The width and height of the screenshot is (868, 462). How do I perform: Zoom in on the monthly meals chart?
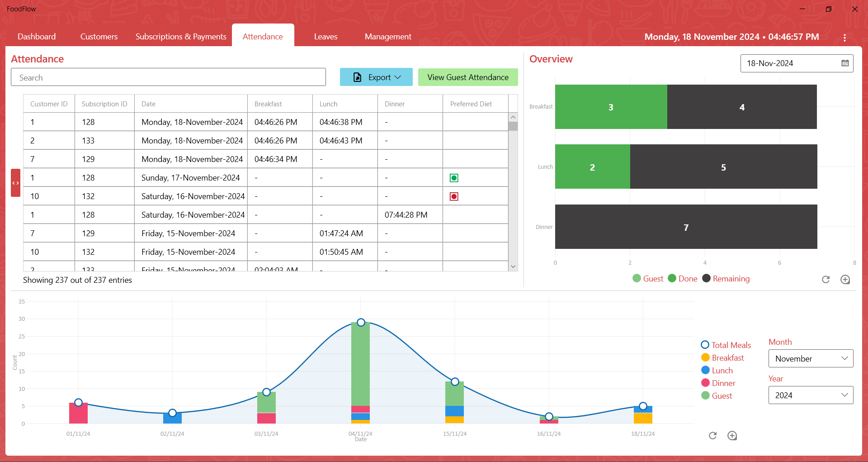[732, 436]
